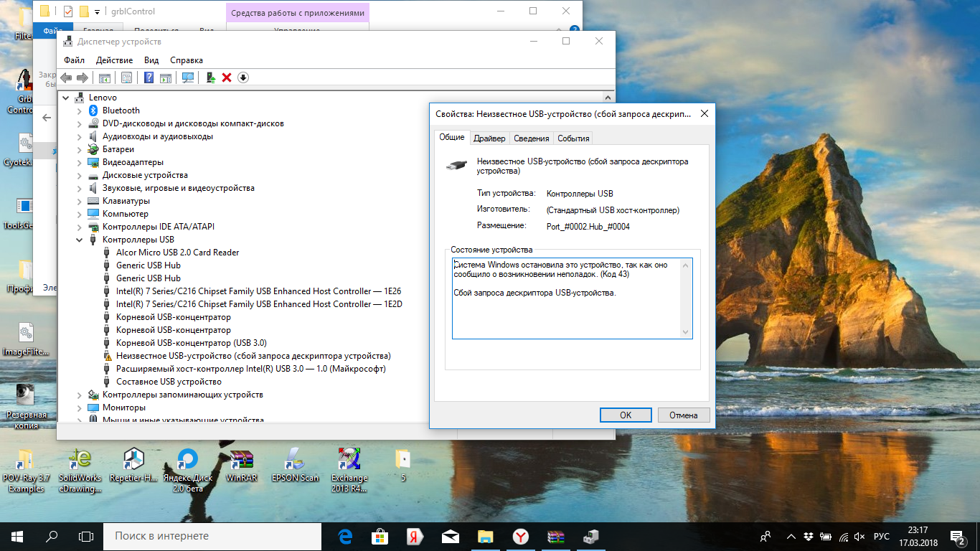Open the People icon on the taskbar
The width and height of the screenshot is (980, 551).
(x=766, y=536)
